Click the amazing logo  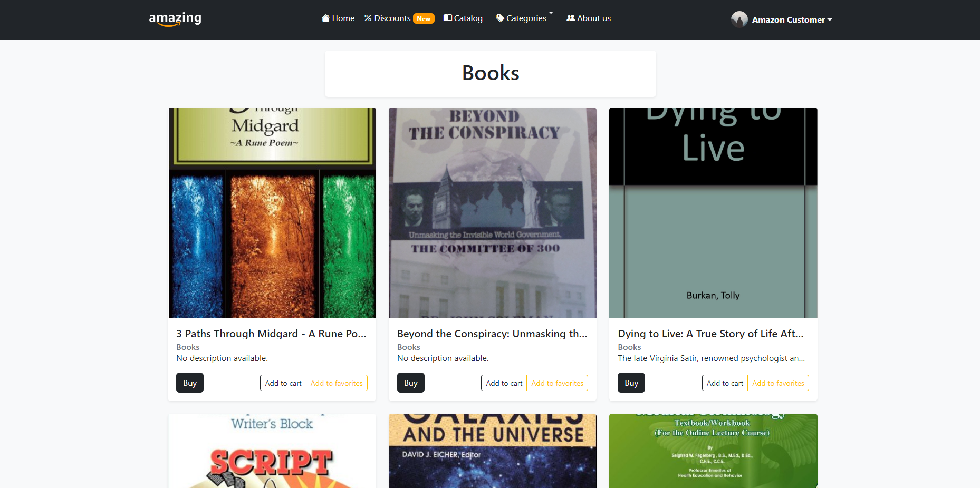coord(175,19)
